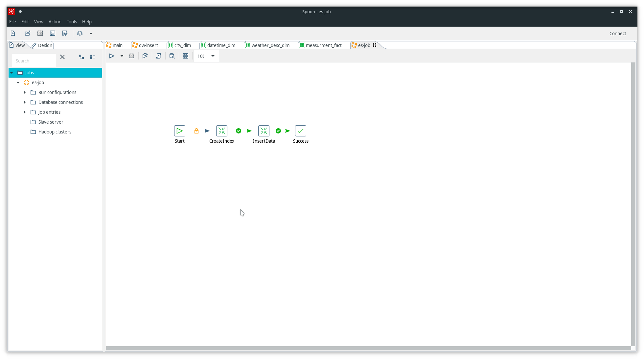Switch to the View tab
This screenshot has width=644, height=359.
click(17, 45)
